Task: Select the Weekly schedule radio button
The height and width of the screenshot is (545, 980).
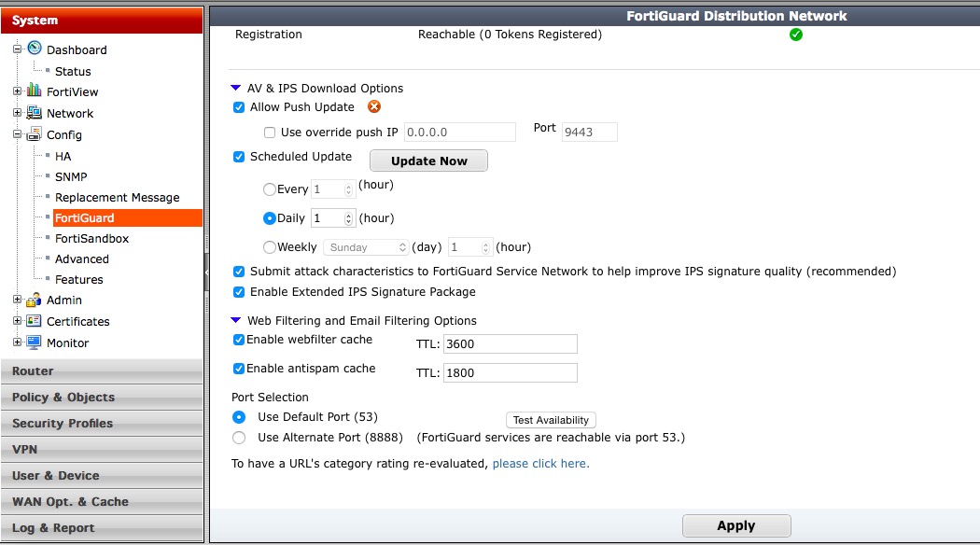Action: pyautogui.click(x=270, y=247)
